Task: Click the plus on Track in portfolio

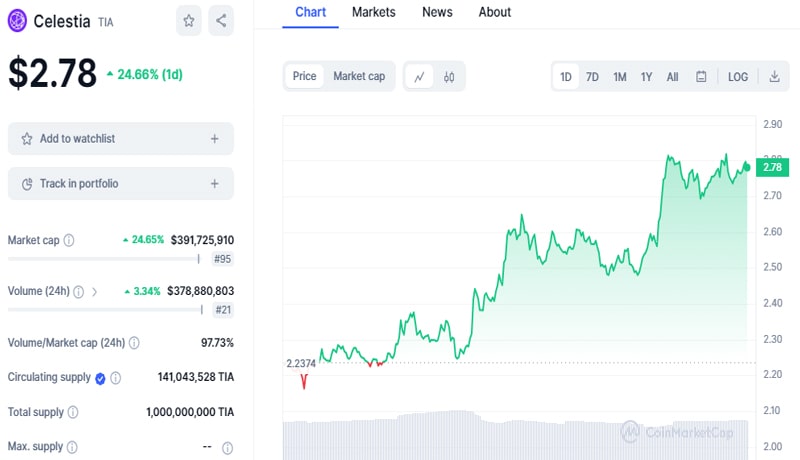Action: pos(215,184)
